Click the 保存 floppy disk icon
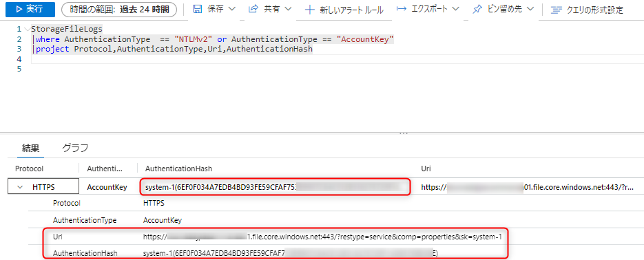644x260 pixels. tap(197, 9)
